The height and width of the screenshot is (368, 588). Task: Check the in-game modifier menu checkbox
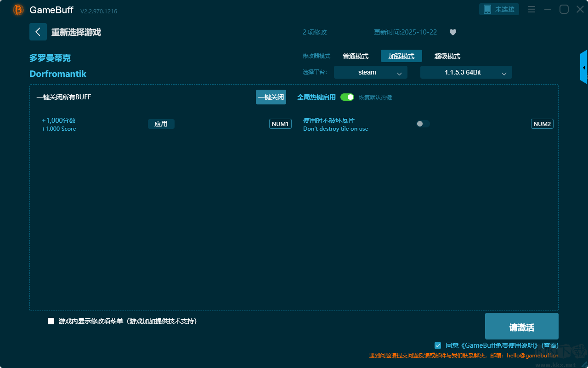point(51,321)
